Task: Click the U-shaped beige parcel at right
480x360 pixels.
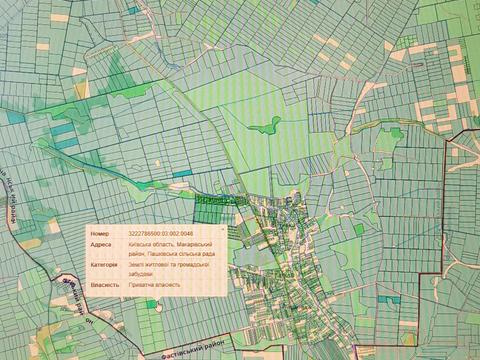Action: (456, 54)
